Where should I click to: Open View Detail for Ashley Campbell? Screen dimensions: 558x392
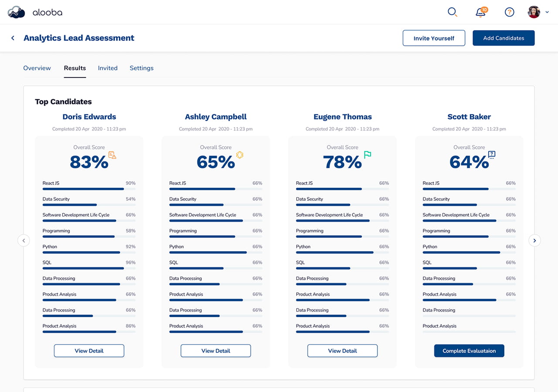(x=216, y=351)
